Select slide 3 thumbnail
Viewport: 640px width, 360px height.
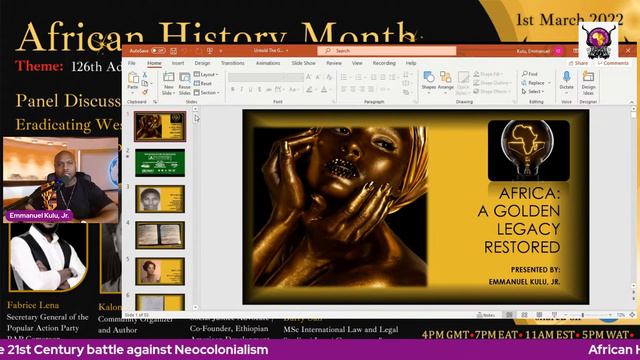pyautogui.click(x=160, y=199)
